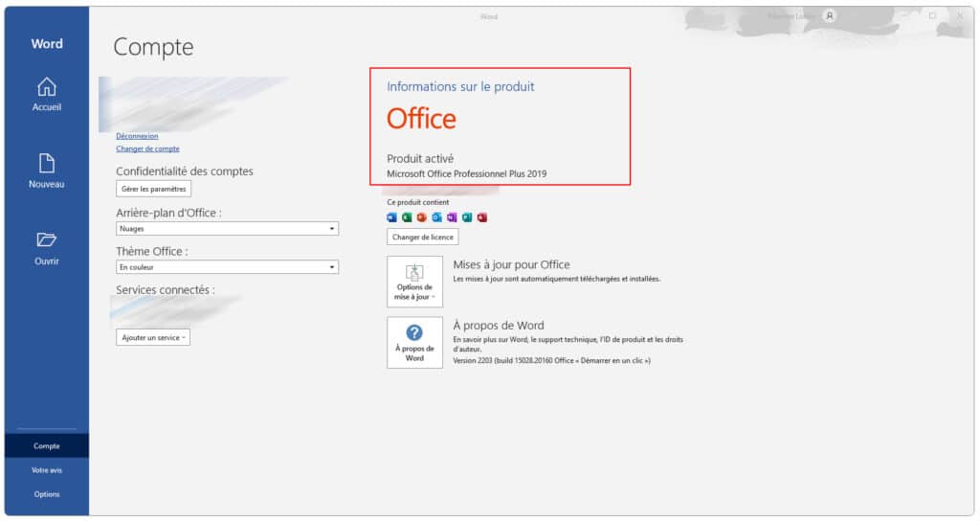Click the orange PowerPoint product icon
Screen dimensions: 980x522
click(422, 217)
